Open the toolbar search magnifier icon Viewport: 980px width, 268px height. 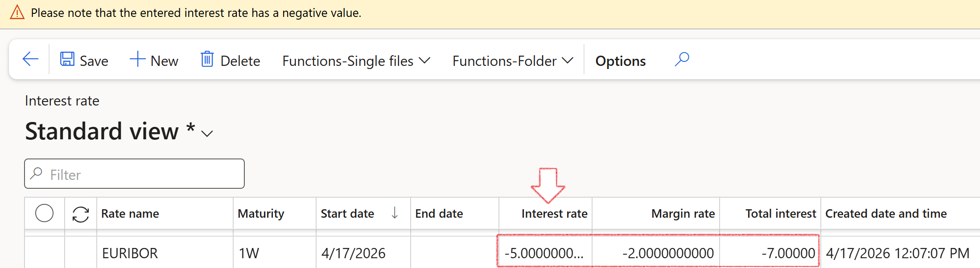coord(682,59)
